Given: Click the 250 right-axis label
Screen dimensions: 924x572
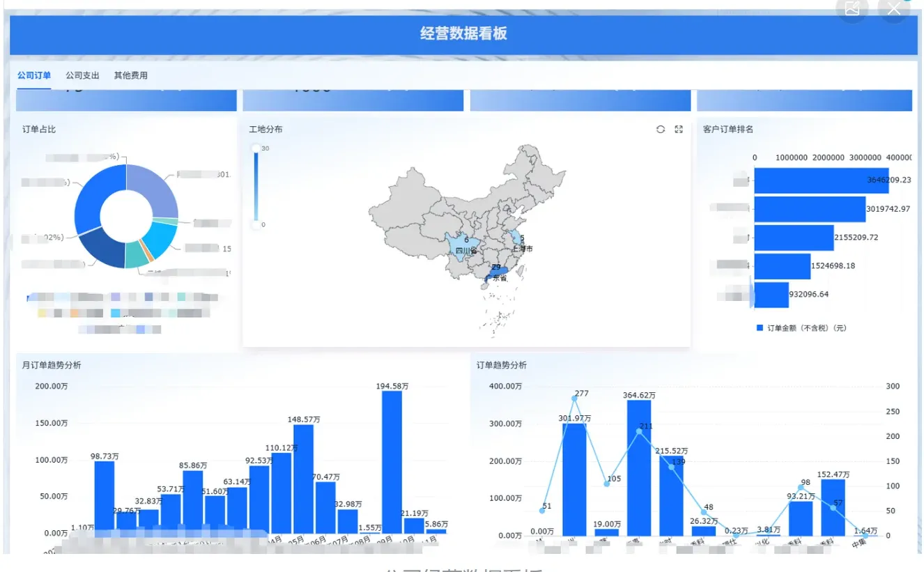Looking at the screenshot, I should pyautogui.click(x=893, y=411).
